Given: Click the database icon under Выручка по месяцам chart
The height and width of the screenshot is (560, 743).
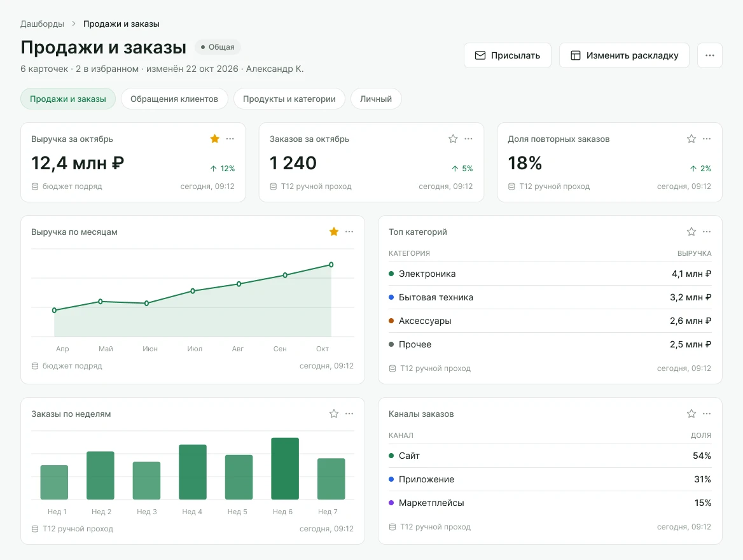Looking at the screenshot, I should (x=35, y=366).
